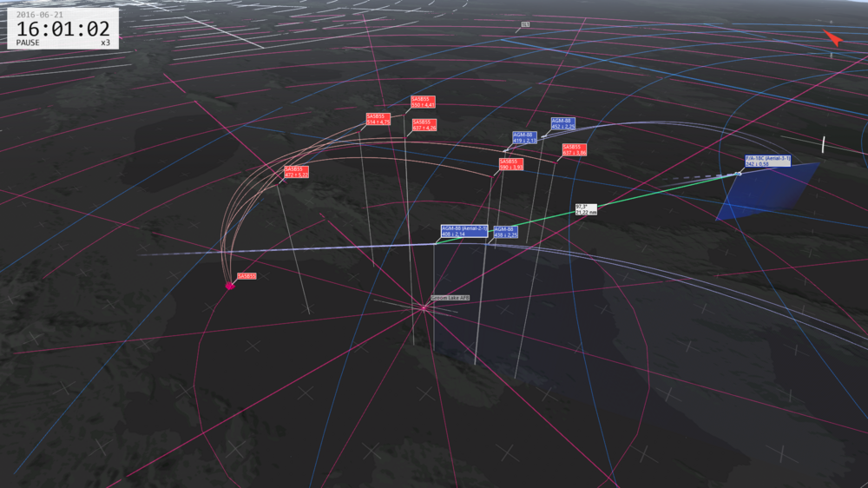The width and height of the screenshot is (868, 488).
Task: Select AGM-88 label reading 438 ↓ 2,25
Action: tap(505, 232)
